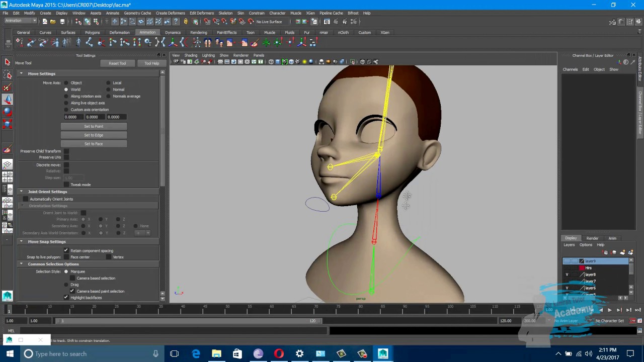Expand Orientation Settings subsection
The height and width of the screenshot is (362, 644).
click(22, 206)
